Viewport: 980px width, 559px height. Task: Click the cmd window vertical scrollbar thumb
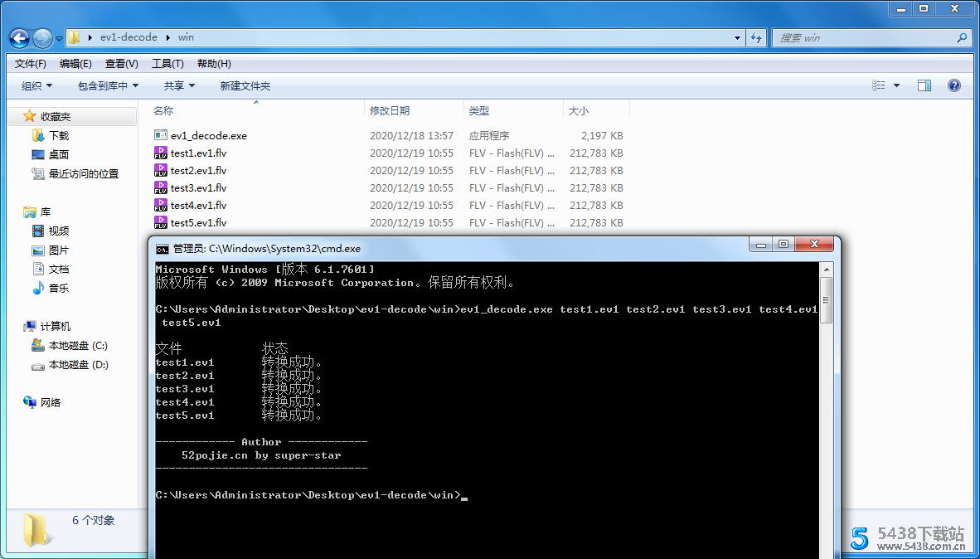tap(825, 301)
